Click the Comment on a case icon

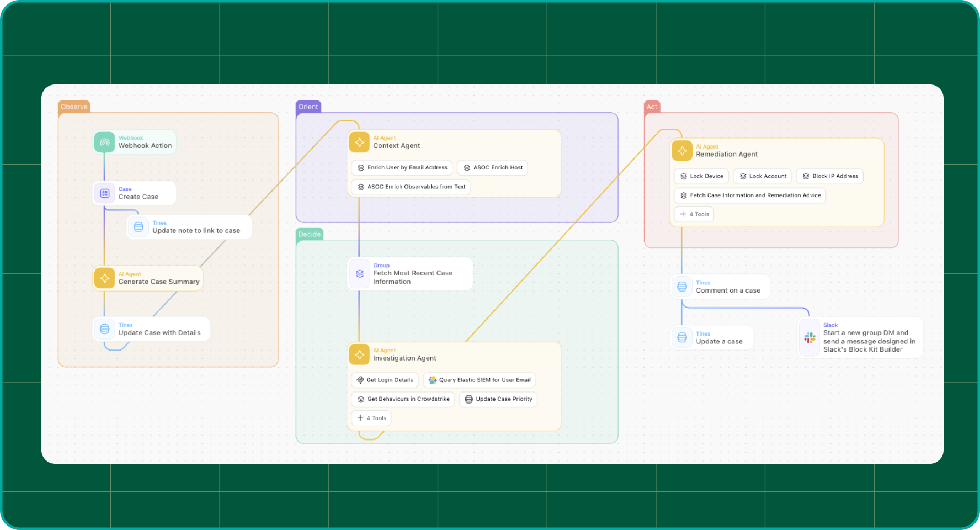(x=682, y=287)
